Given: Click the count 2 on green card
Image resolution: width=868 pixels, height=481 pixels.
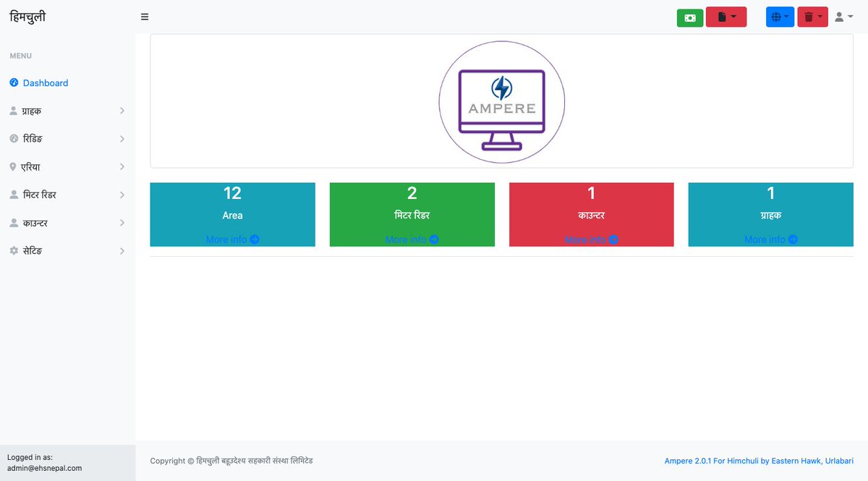Looking at the screenshot, I should point(412,193).
